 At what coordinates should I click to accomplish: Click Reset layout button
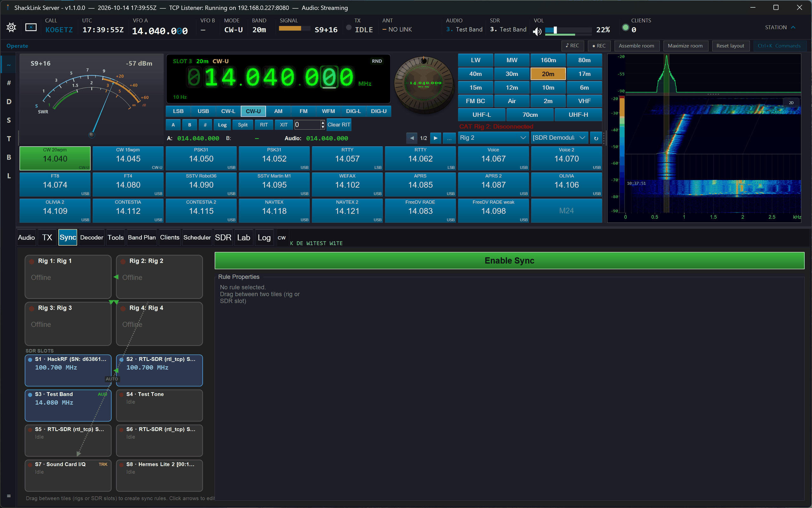pos(730,46)
